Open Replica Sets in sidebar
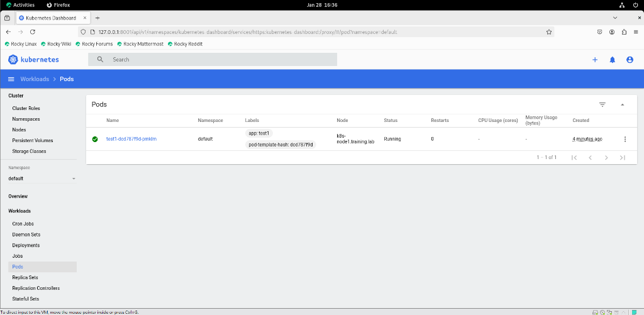The width and height of the screenshot is (644, 315). [25, 278]
